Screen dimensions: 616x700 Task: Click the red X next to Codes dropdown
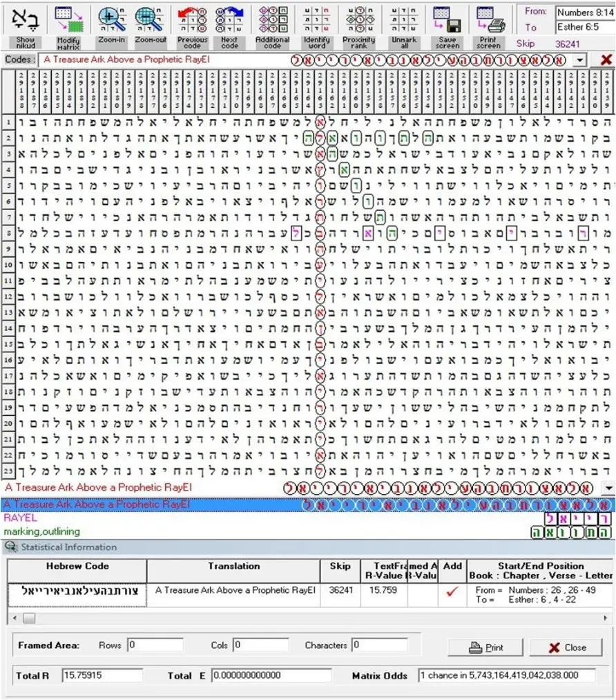pos(606,59)
